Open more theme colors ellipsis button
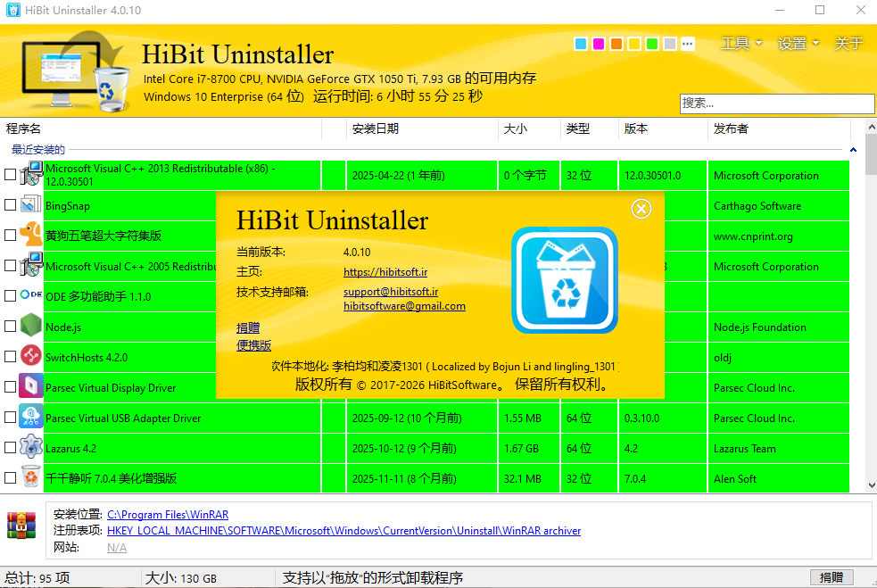This screenshot has height=588, width=877. pyautogui.click(x=687, y=44)
